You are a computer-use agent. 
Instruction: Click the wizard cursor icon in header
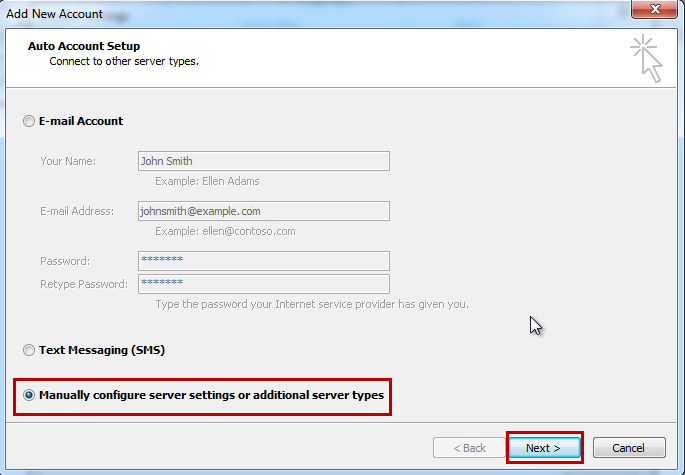point(645,59)
